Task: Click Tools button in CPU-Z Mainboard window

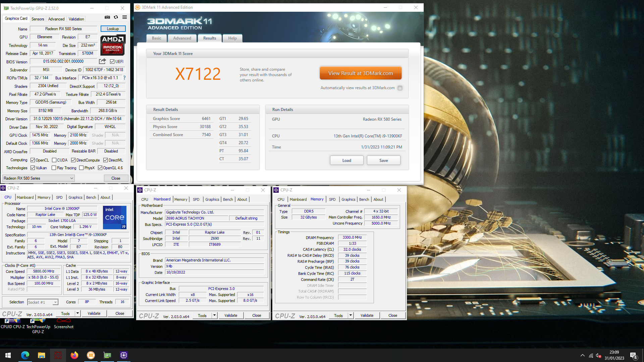Action: point(202,315)
